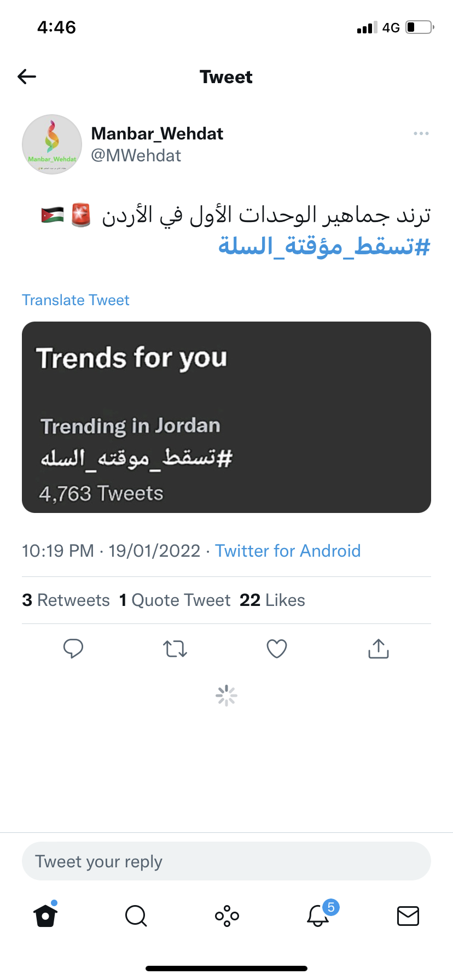Click Translate Tweet link

[x=75, y=300]
